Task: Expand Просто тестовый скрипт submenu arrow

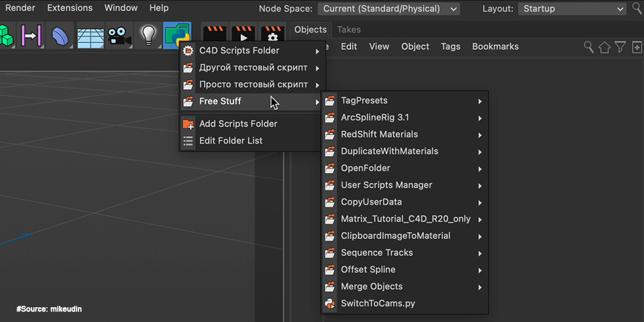Action: pos(317,85)
